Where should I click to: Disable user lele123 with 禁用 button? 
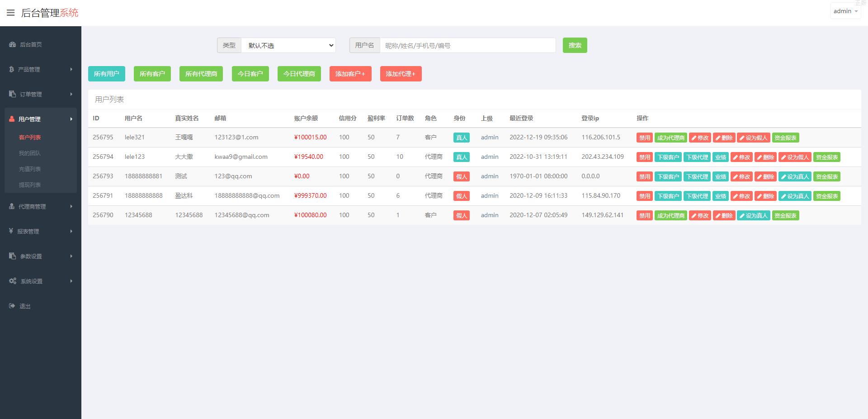[x=644, y=157]
